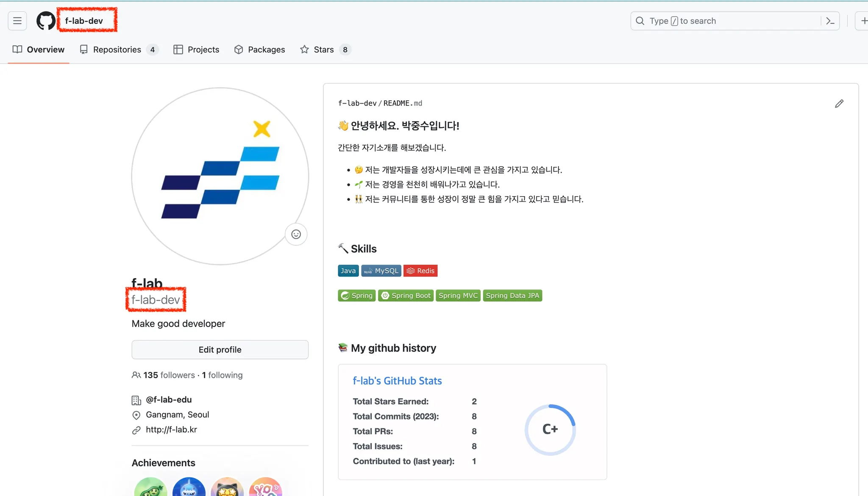View the Stars tab

click(x=325, y=50)
